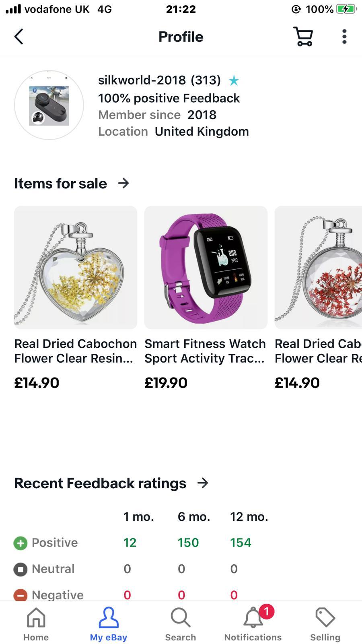This screenshot has height=644, width=362.
Task: Open the Selling tab
Action: (325, 624)
